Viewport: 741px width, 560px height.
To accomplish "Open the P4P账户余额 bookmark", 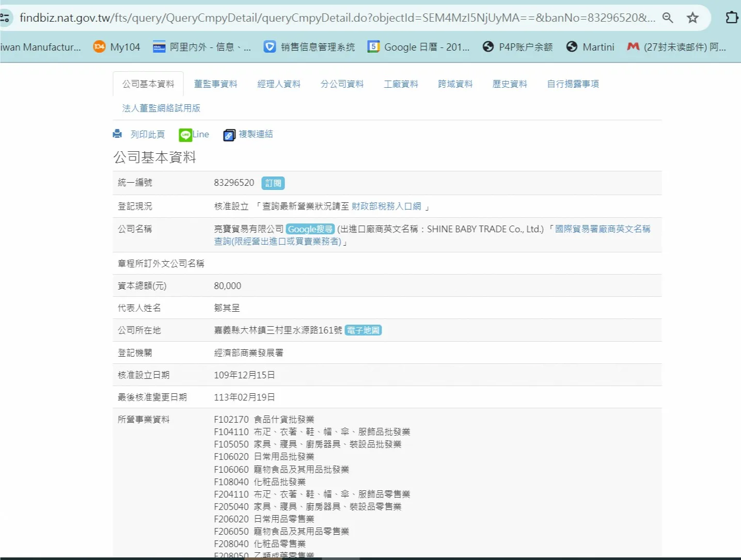I will [x=517, y=47].
